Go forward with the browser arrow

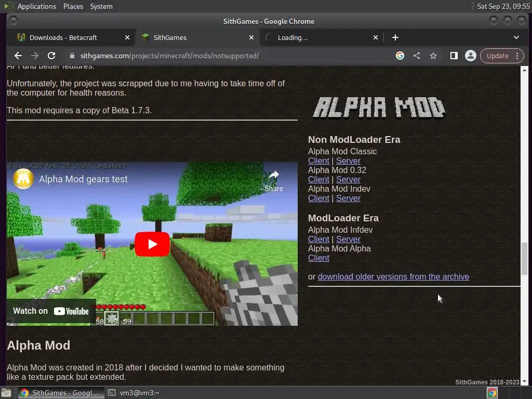tap(35, 56)
